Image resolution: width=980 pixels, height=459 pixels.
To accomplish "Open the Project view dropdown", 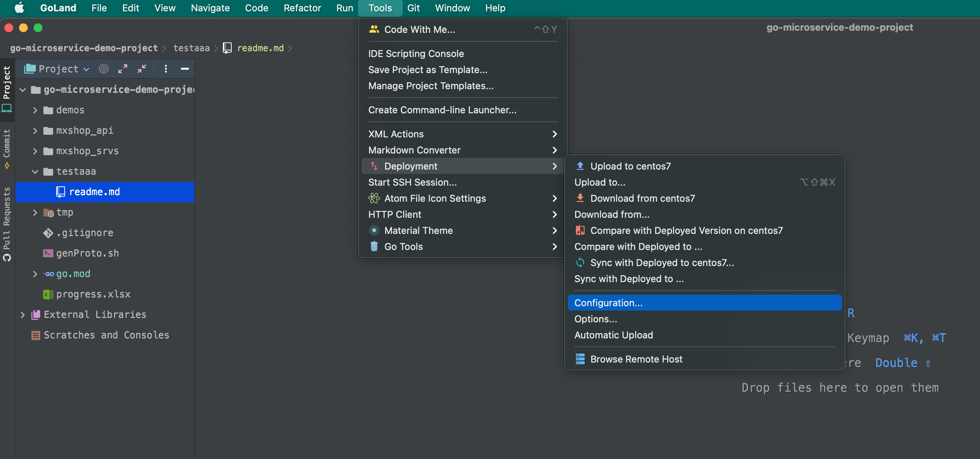I will tap(57, 69).
